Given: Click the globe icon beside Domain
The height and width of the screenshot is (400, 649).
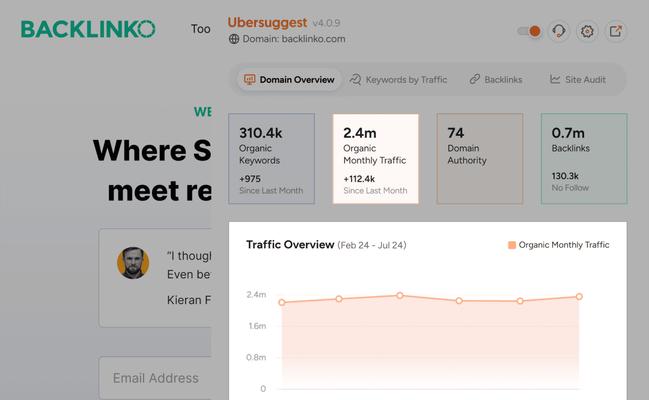Looking at the screenshot, I should (x=234, y=39).
